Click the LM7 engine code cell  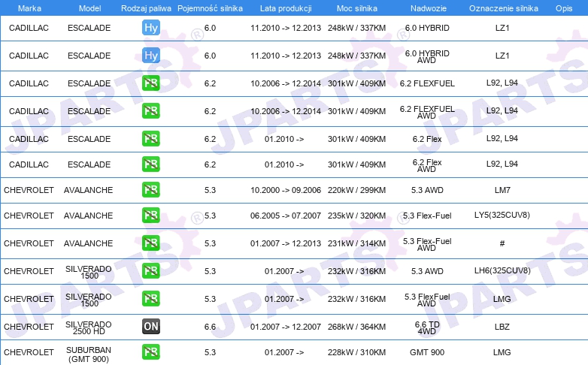502,190
